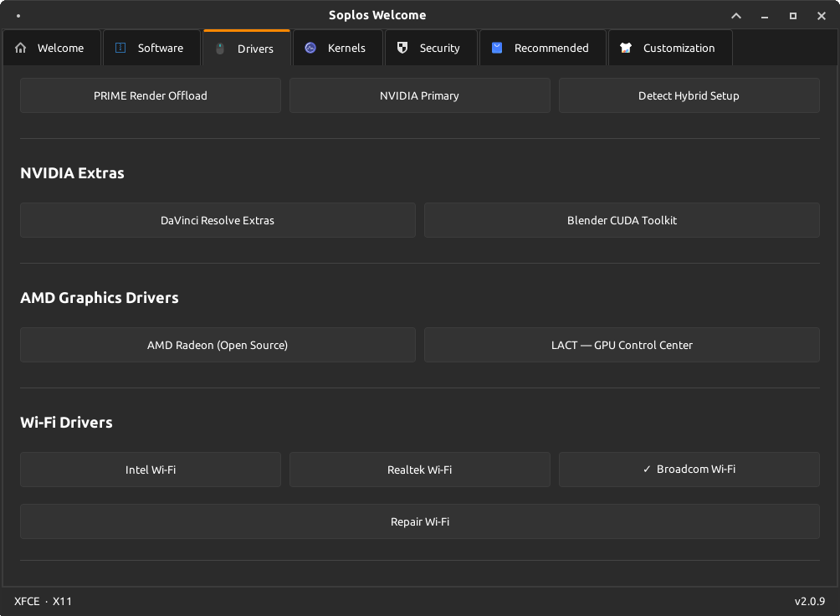Click the mouse icon on Drivers tab
This screenshot has width=840, height=616.
click(x=220, y=49)
